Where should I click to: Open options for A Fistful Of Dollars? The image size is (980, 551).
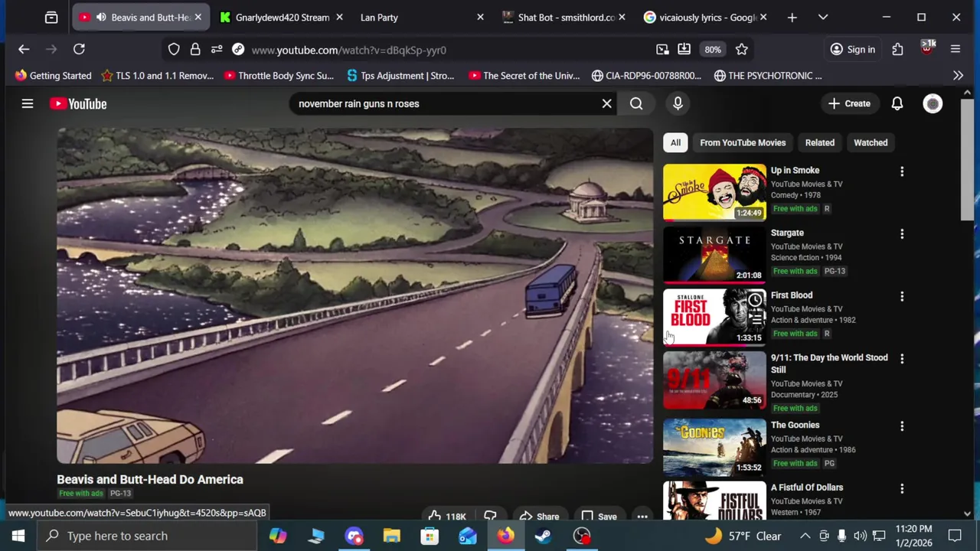(x=902, y=488)
